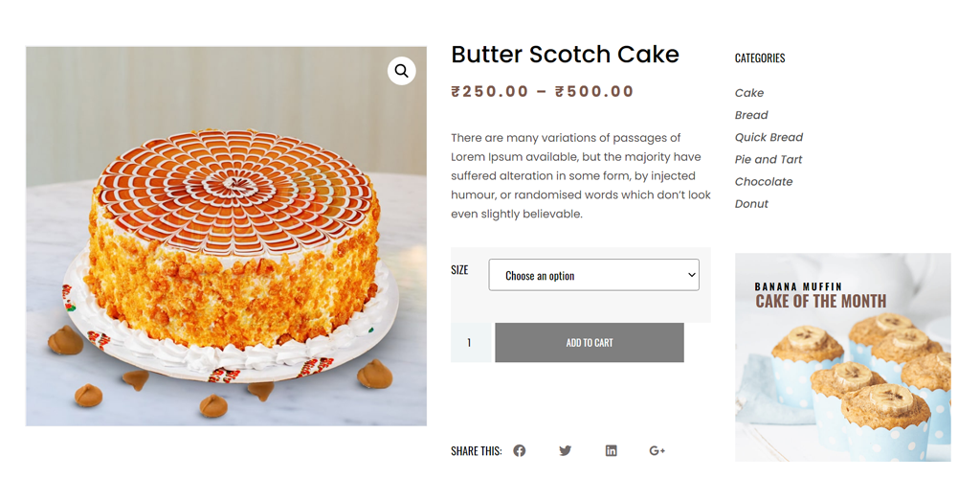Open Pie and Tart category

(x=768, y=159)
